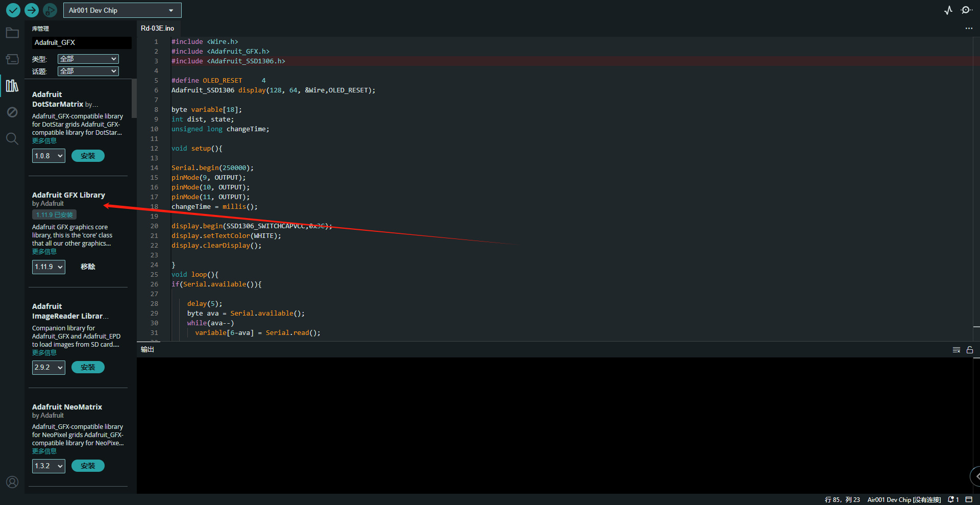
Task: Open the Boards Manager panel
Action: point(12,59)
